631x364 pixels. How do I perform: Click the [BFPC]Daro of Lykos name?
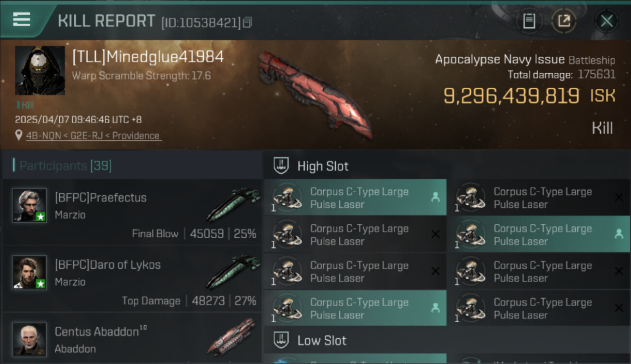click(x=108, y=265)
